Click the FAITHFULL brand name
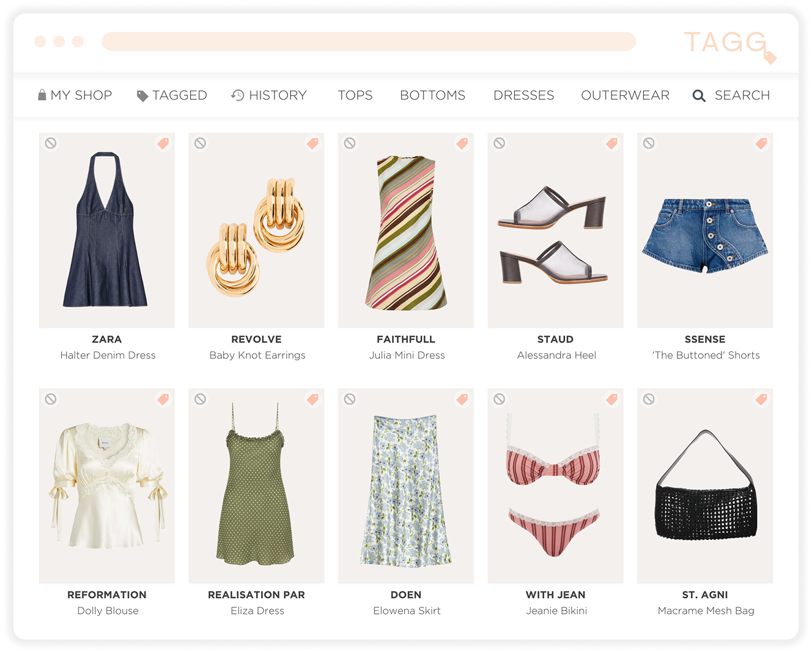 pos(406,339)
